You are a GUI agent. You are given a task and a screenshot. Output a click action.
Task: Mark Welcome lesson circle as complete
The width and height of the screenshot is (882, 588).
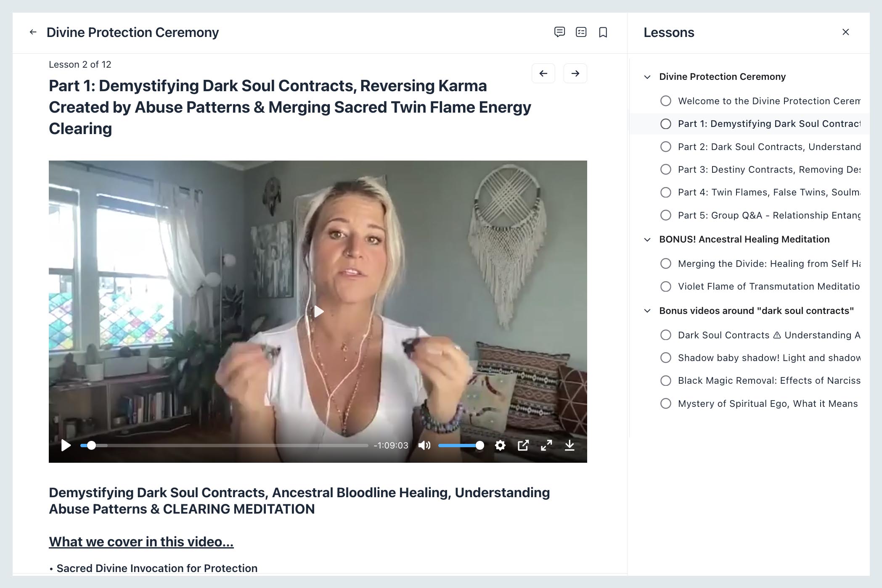pos(666,101)
